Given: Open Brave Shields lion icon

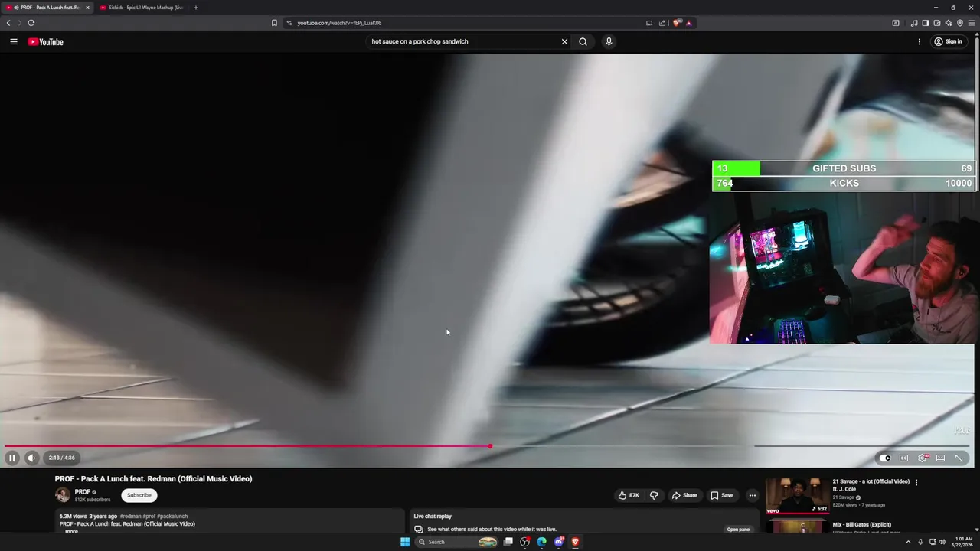Looking at the screenshot, I should click(x=677, y=23).
